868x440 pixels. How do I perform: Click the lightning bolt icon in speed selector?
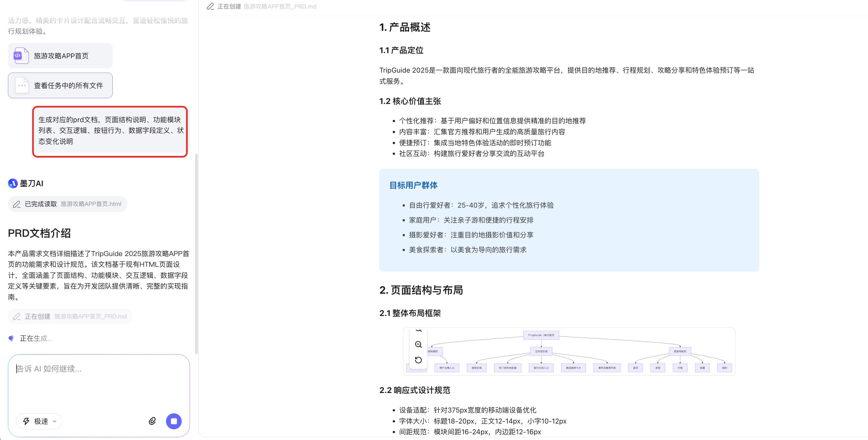(x=26, y=421)
